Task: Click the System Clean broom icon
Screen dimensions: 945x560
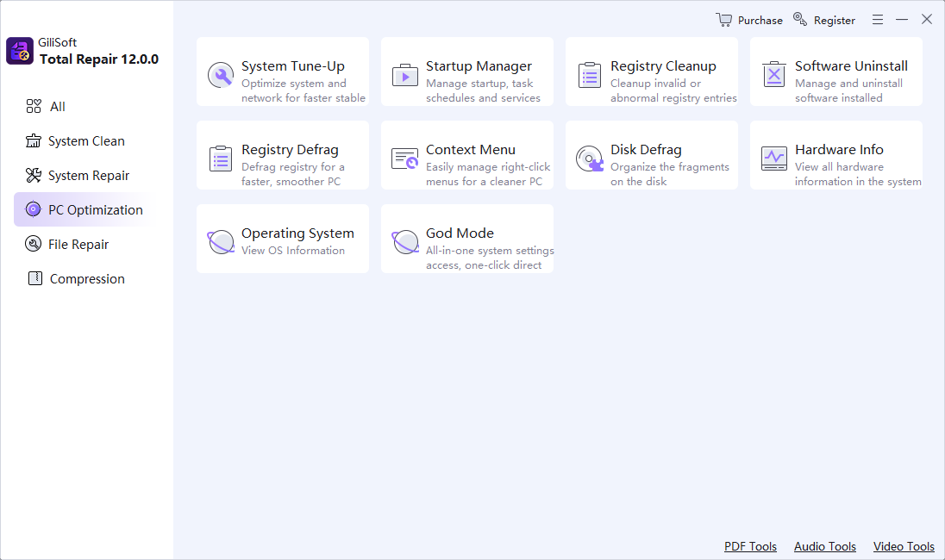Action: (x=34, y=141)
